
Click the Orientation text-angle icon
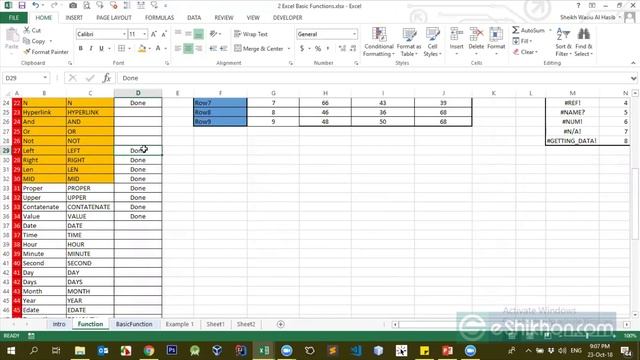[213, 34]
